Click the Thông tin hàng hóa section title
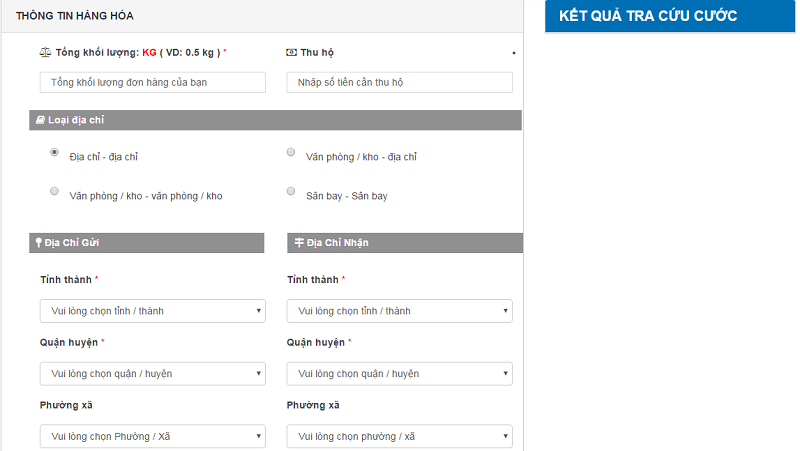 [x=75, y=16]
